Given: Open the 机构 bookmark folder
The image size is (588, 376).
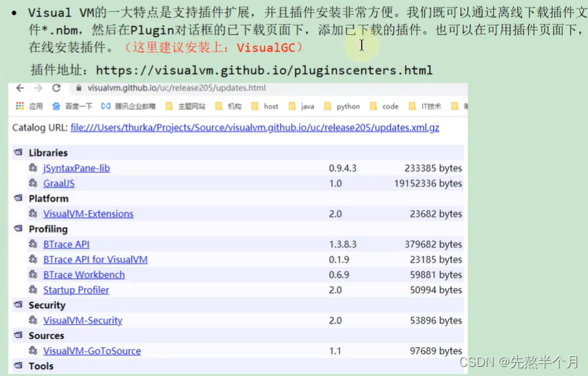Looking at the screenshot, I should 229,106.
